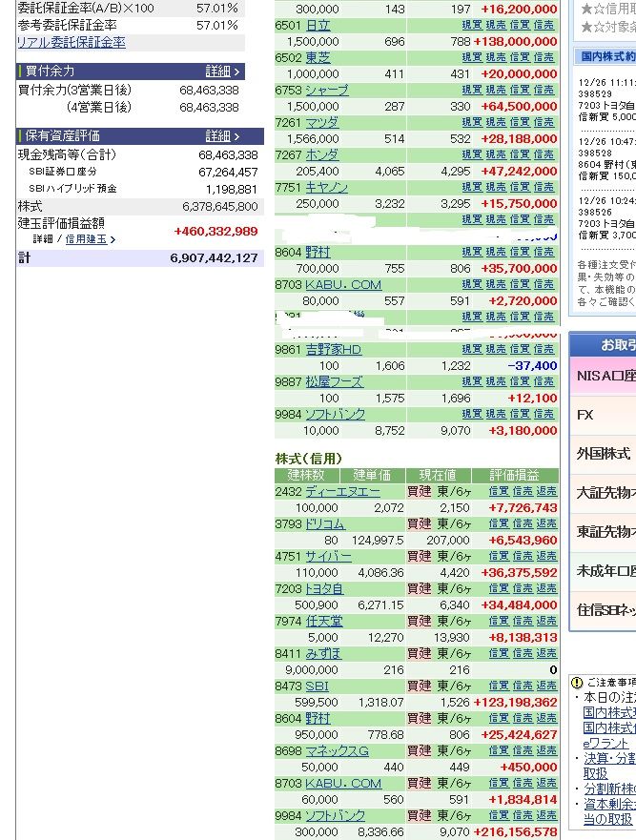Open the サイバー margin position link

(328, 557)
